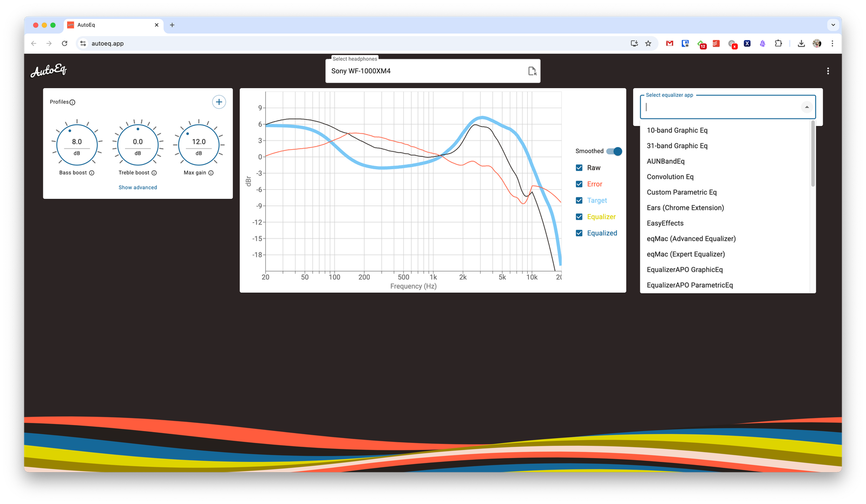The height and width of the screenshot is (504, 866).
Task: Open the headphone file upload icon
Action: point(532,71)
